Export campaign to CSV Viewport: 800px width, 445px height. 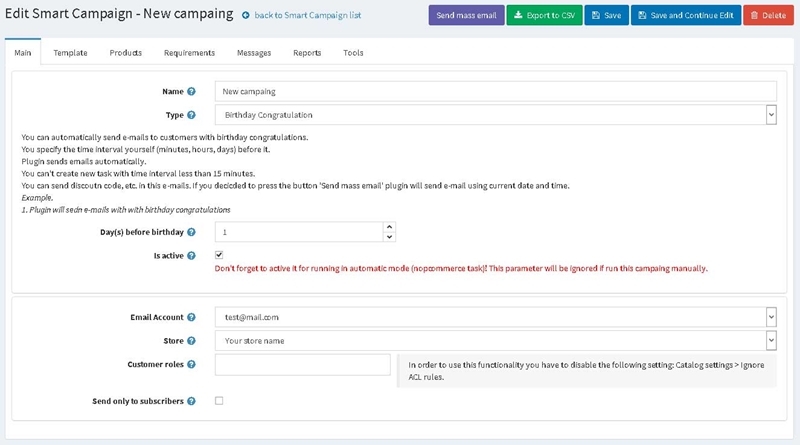click(x=544, y=15)
